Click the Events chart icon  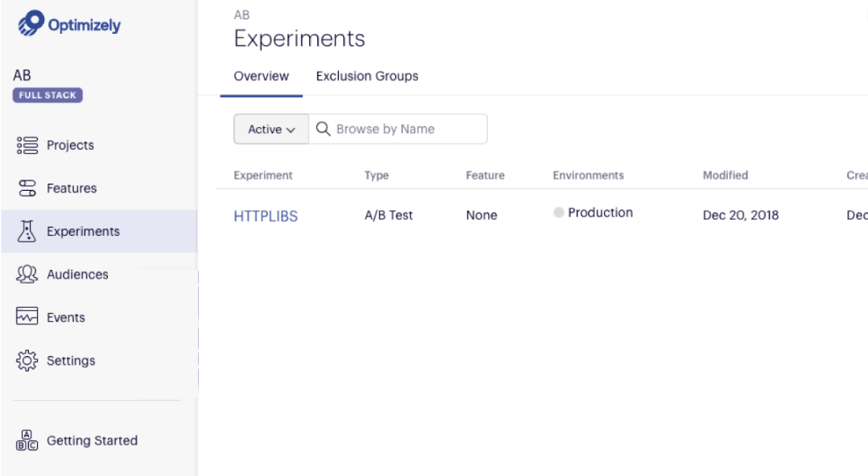(x=27, y=317)
